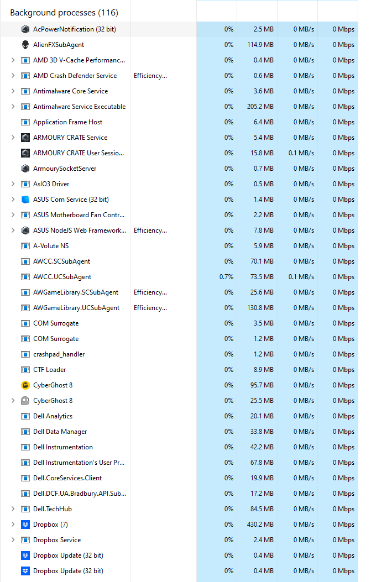Image resolution: width=392 pixels, height=582 pixels.
Task: Click 0.1 MB/s disk value for ARMOURY CRATE User Session
Action: (x=301, y=153)
